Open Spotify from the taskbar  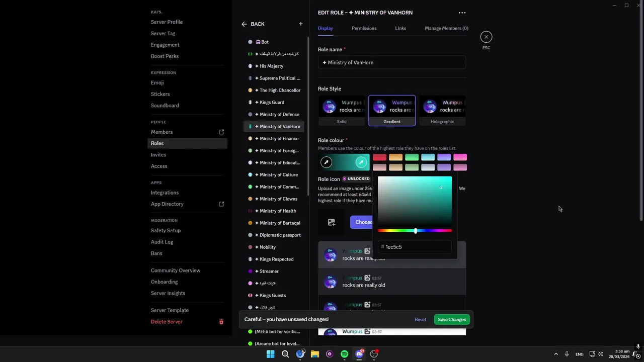point(344,354)
